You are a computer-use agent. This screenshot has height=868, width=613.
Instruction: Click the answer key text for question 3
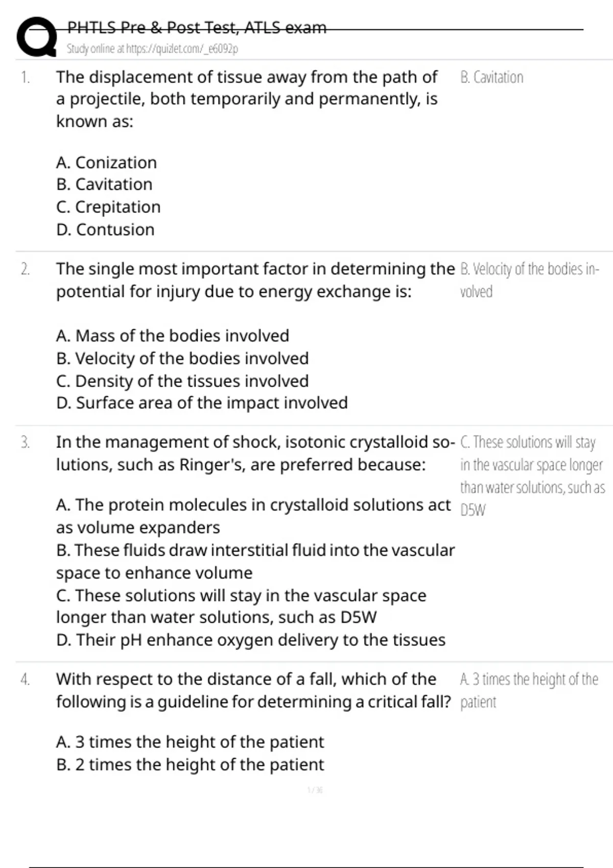531,476
